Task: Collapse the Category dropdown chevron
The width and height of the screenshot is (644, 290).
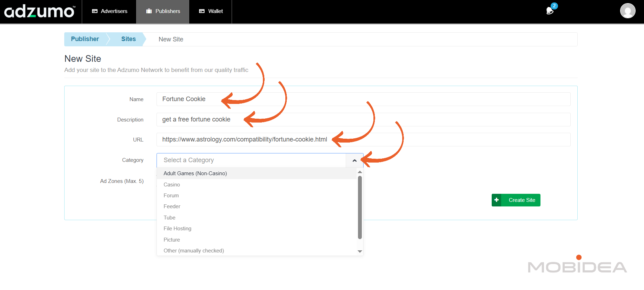Action: pyautogui.click(x=354, y=160)
